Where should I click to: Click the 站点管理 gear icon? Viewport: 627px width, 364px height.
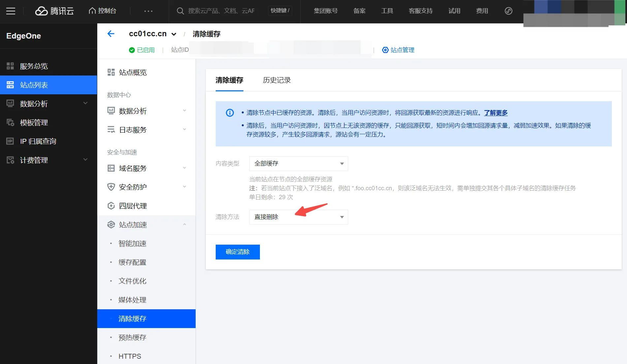385,50
